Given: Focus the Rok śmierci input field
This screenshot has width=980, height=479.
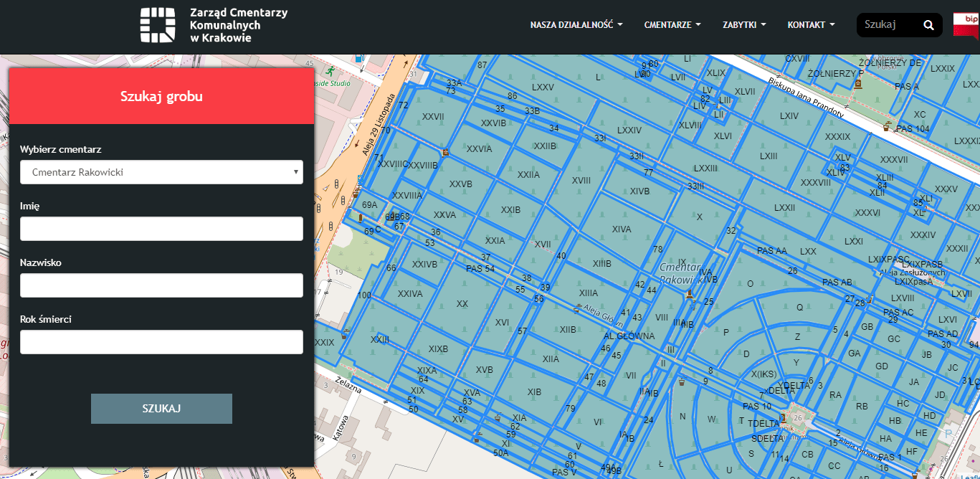Looking at the screenshot, I should pyautogui.click(x=161, y=342).
